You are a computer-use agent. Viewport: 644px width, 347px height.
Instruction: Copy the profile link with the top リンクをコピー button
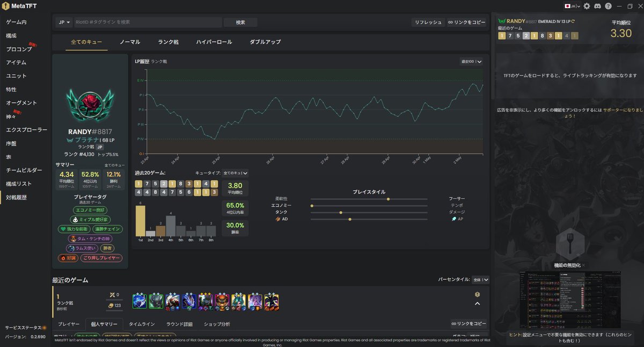pyautogui.click(x=466, y=23)
